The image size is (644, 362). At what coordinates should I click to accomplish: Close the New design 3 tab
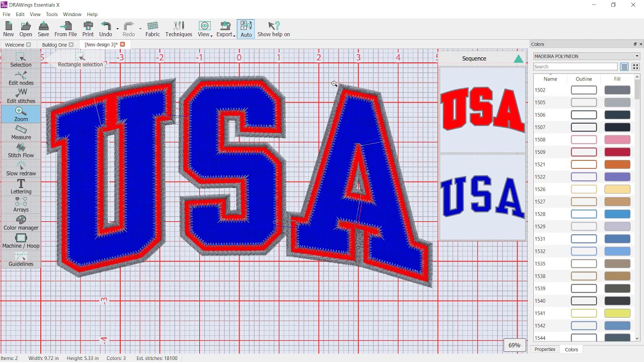(122, 45)
